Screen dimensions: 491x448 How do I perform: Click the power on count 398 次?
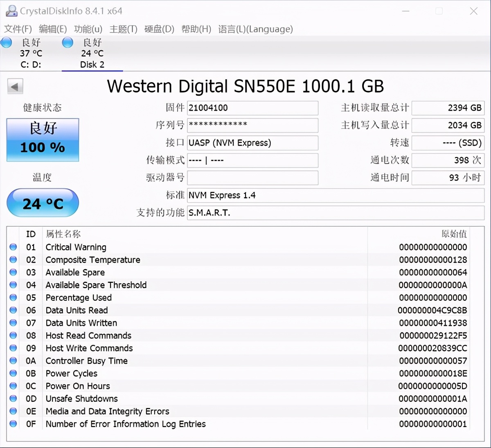(448, 160)
